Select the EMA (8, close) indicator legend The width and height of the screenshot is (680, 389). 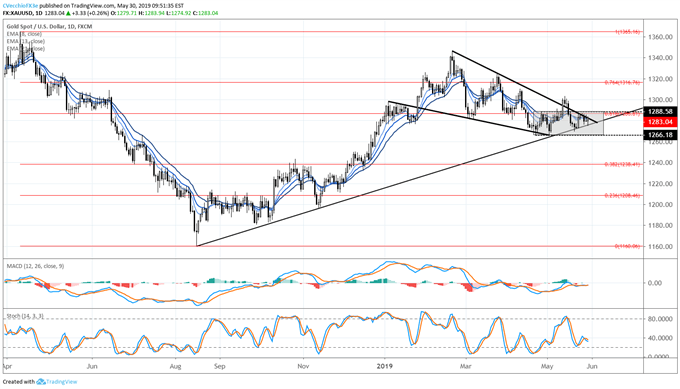(x=24, y=34)
